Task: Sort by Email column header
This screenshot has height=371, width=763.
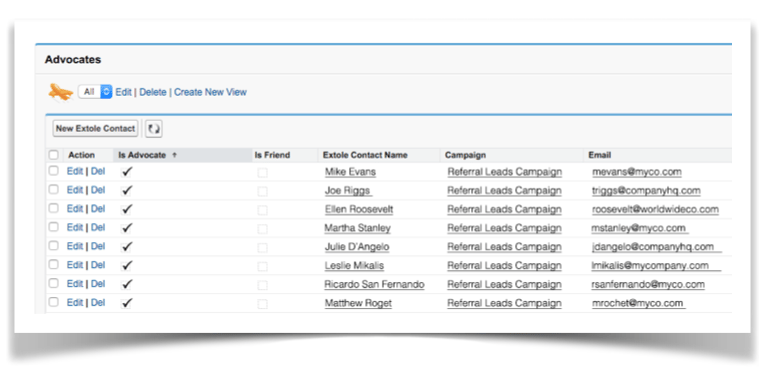Action: (x=600, y=155)
